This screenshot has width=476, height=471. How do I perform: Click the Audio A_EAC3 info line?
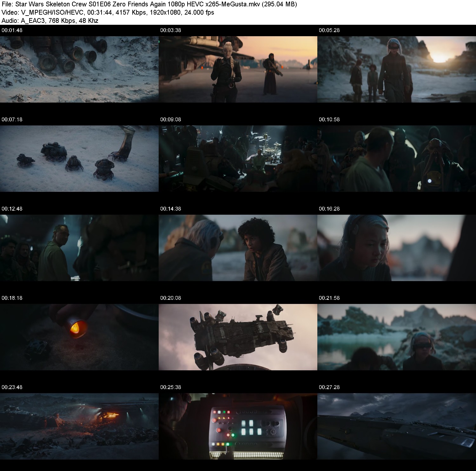pyautogui.click(x=50, y=21)
